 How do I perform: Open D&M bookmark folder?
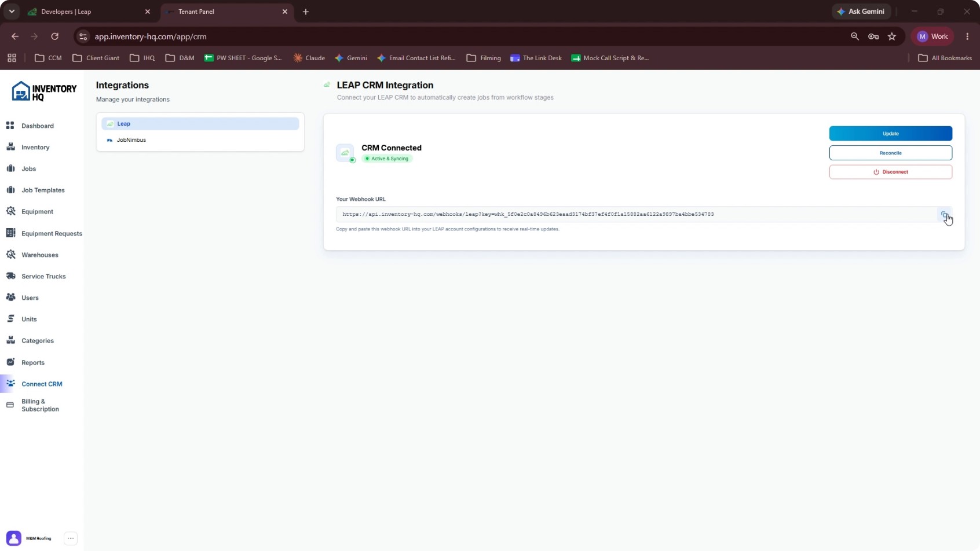coord(180,58)
